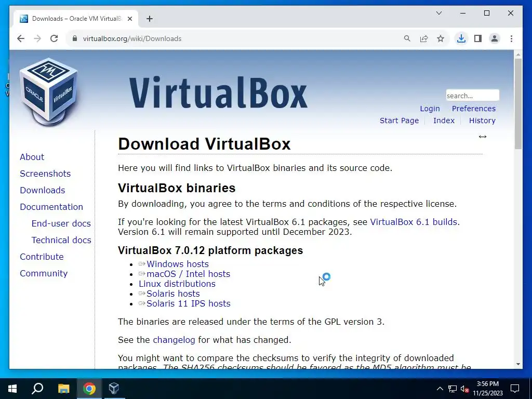532x399 pixels.
Task: Click the share page icon
Action: click(424, 38)
